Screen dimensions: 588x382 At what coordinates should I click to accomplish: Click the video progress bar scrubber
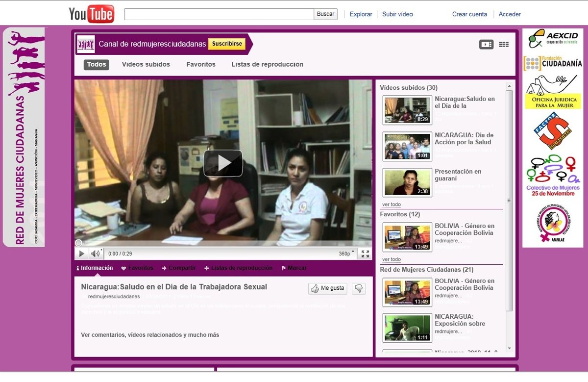click(x=78, y=243)
